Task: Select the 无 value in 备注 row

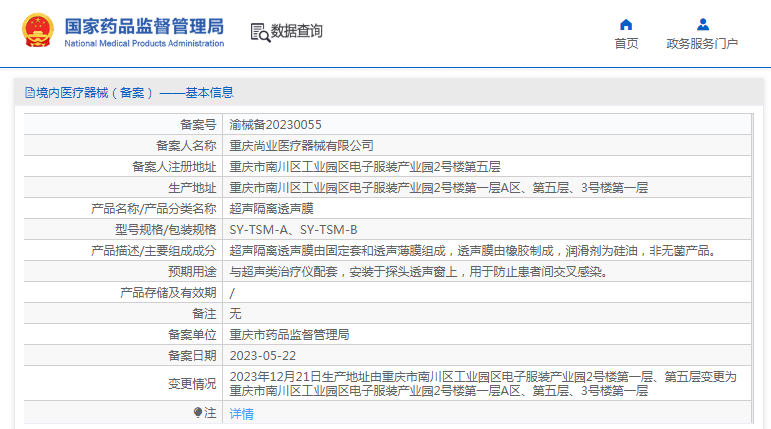Action: 236,313
